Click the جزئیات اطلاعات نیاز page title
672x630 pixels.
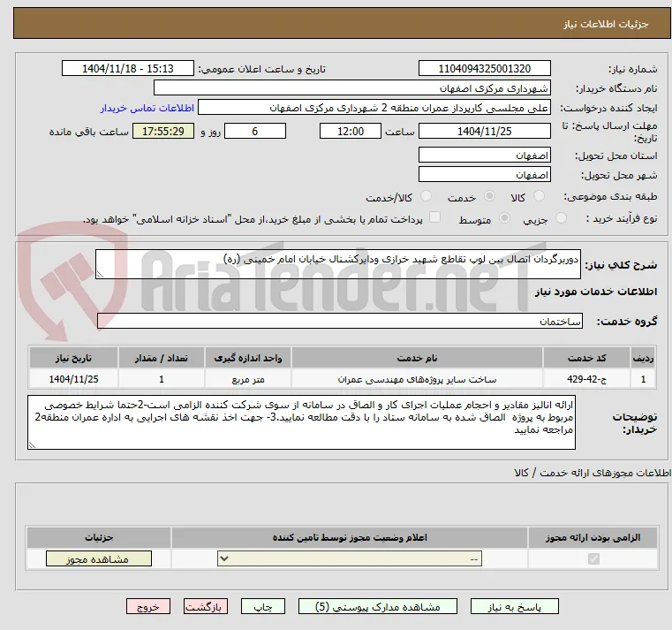coord(605,24)
